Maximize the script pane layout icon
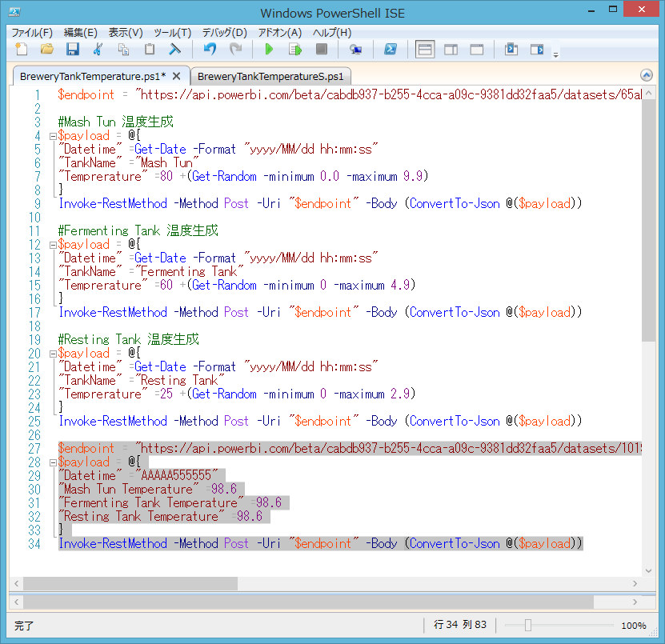This screenshot has width=665, height=644. (477, 49)
